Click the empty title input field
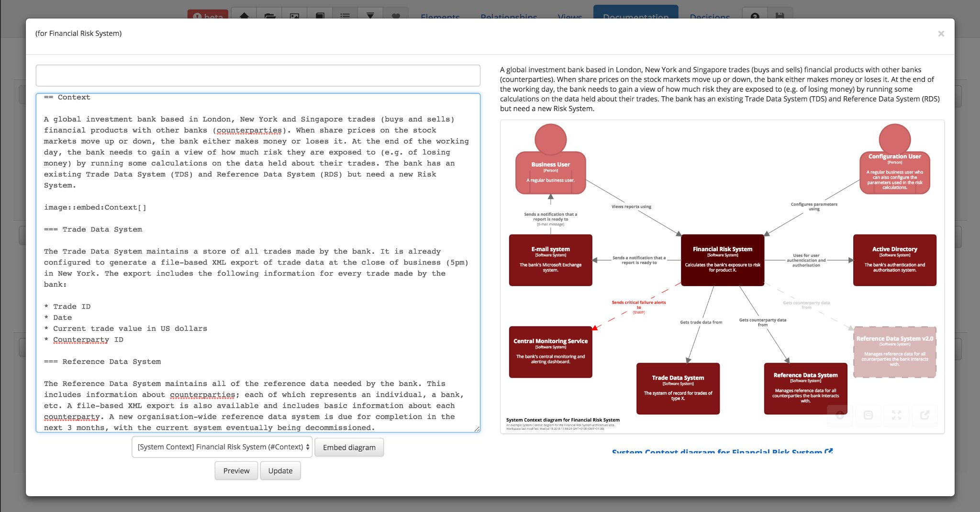980x512 pixels. point(258,75)
